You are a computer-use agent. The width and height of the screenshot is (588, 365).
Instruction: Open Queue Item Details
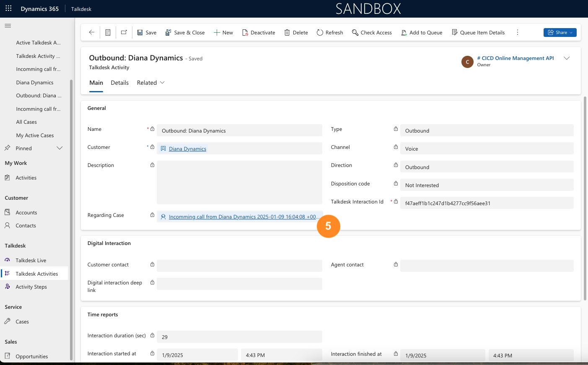pos(478,32)
